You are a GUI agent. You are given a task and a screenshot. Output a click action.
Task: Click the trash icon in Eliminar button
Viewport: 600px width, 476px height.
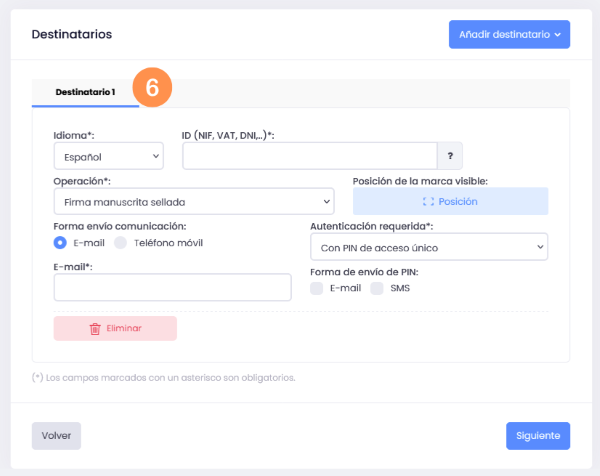pyautogui.click(x=95, y=329)
